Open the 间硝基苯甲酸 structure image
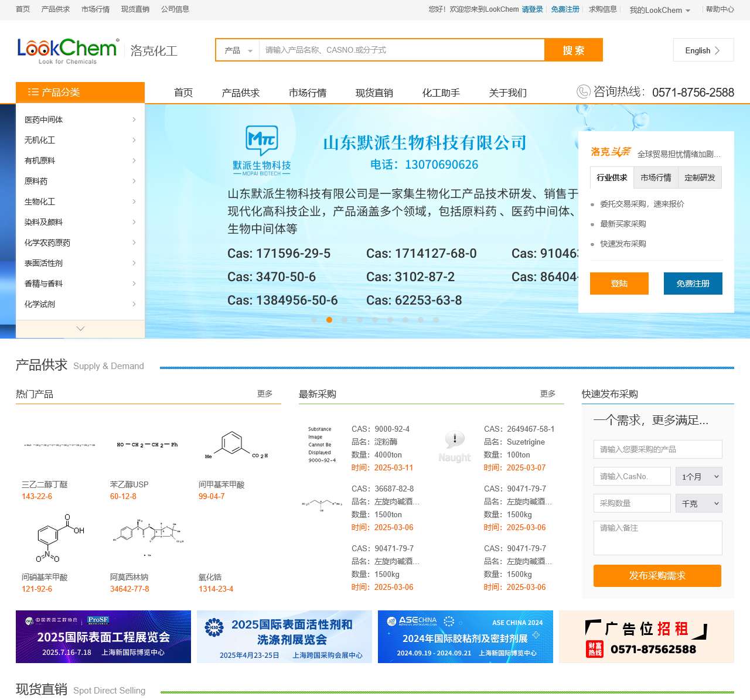 [x=60, y=537]
